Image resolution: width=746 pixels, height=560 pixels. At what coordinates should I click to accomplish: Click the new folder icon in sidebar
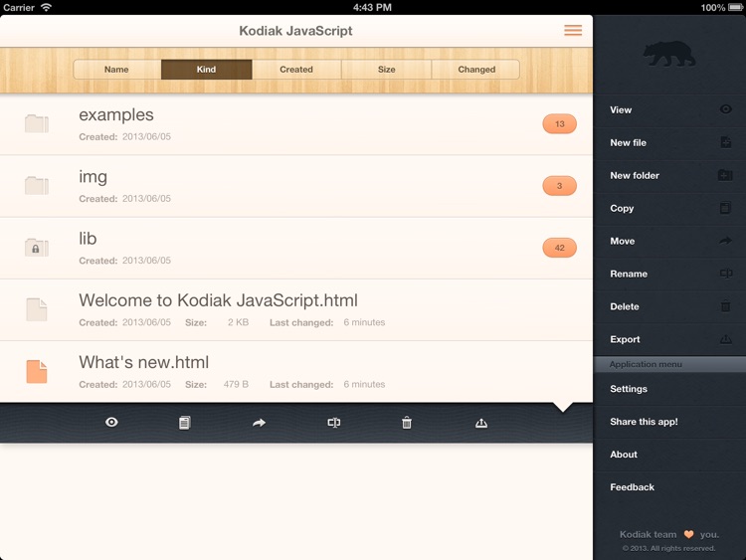click(725, 175)
